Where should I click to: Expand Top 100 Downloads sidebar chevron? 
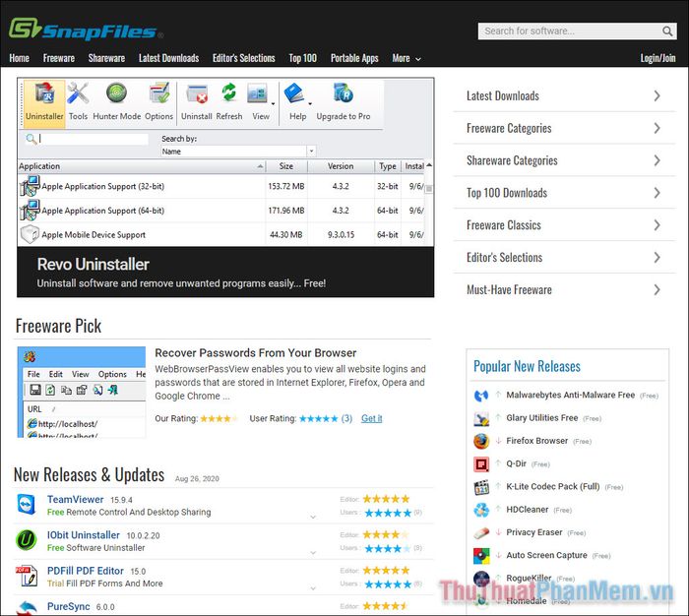tap(657, 193)
